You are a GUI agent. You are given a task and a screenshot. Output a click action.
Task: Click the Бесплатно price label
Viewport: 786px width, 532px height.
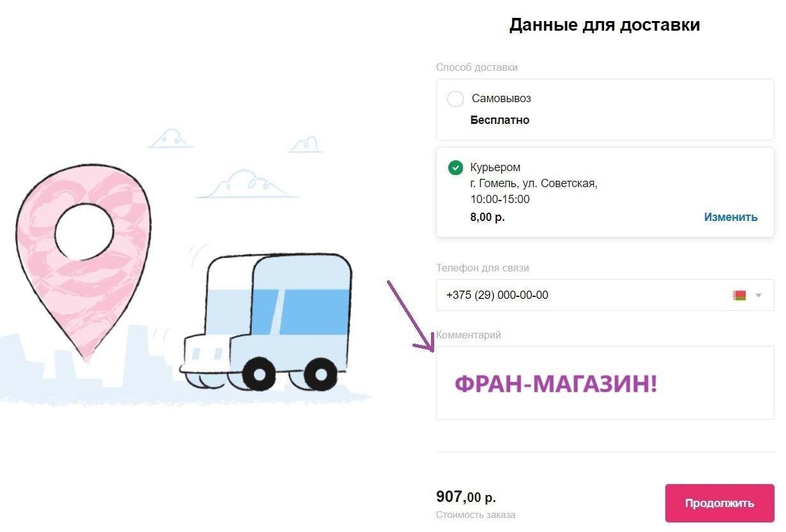pyautogui.click(x=500, y=120)
